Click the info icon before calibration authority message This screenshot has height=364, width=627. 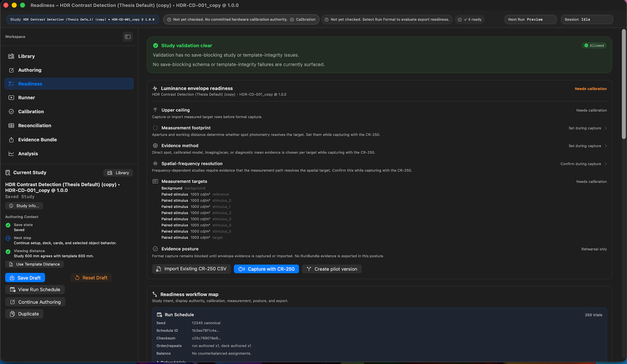(x=169, y=20)
